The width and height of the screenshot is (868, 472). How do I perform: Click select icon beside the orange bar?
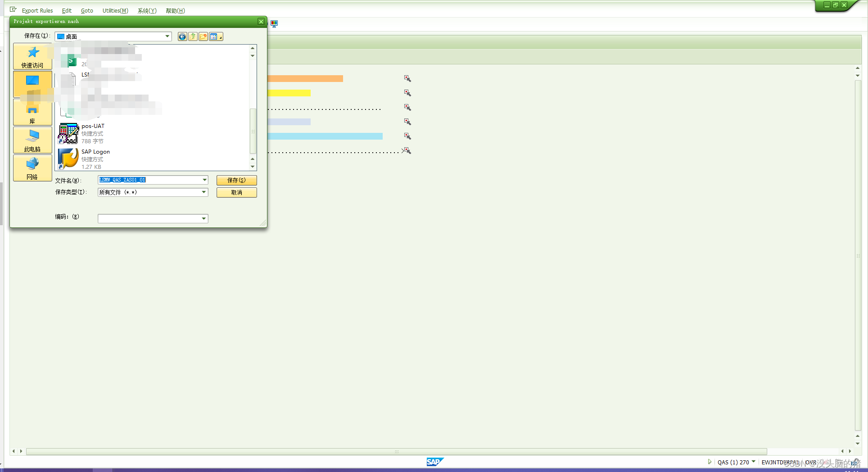click(407, 78)
